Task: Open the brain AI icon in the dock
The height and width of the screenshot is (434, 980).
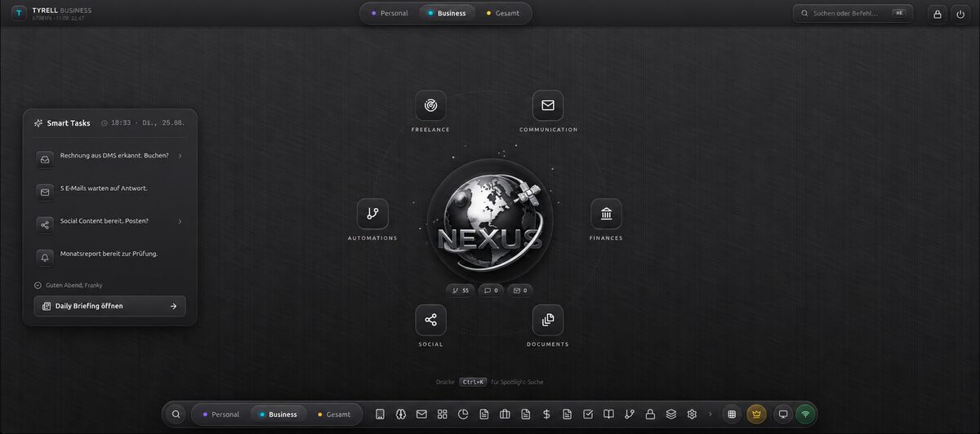Action: pyautogui.click(x=401, y=414)
